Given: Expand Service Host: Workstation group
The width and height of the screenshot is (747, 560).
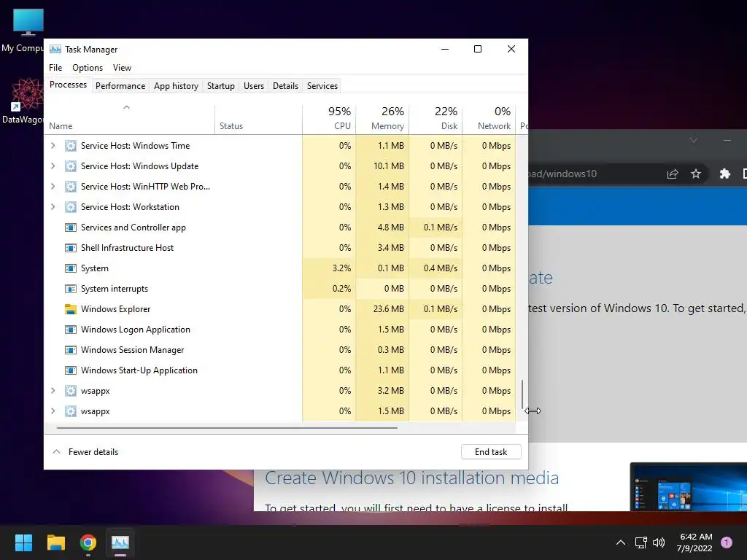Looking at the screenshot, I should [53, 207].
